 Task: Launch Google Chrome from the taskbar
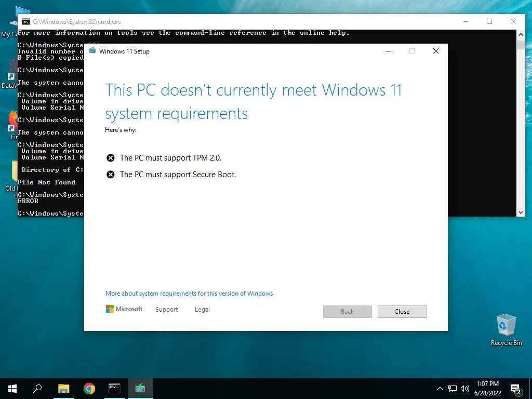89,389
